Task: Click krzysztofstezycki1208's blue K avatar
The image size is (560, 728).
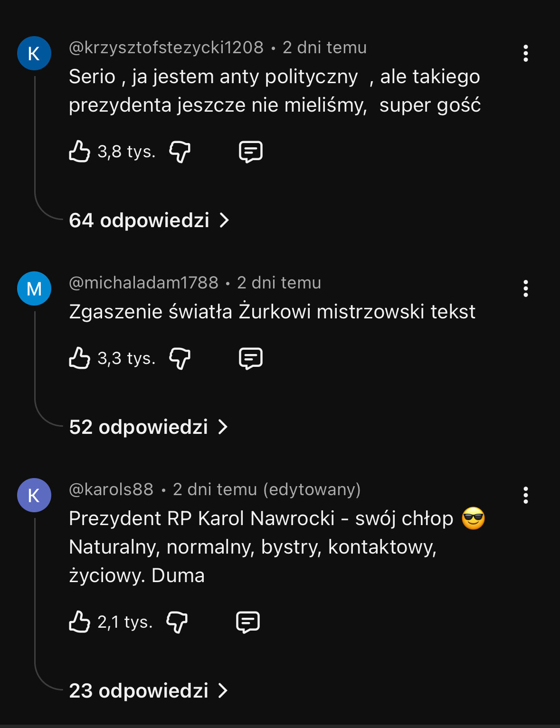Action: point(34,53)
